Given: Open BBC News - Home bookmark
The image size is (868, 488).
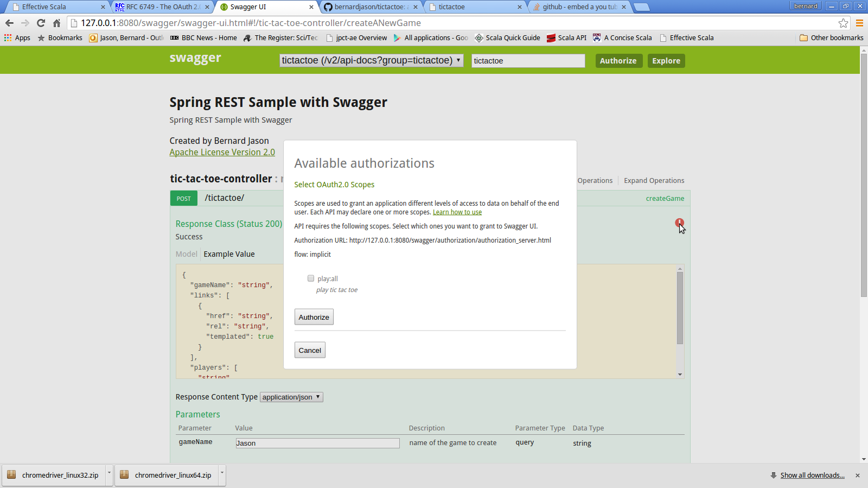Looking at the screenshot, I should [x=203, y=37].
